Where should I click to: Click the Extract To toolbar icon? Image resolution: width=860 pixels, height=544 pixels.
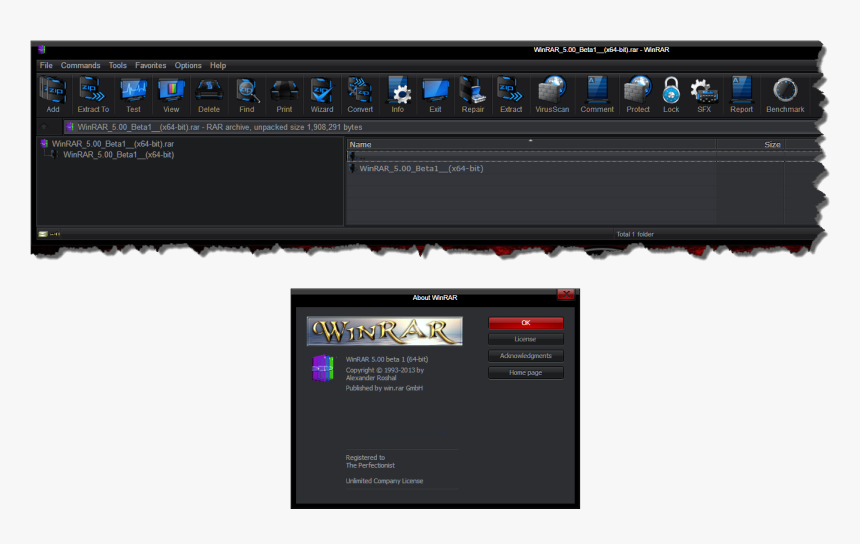coord(93,94)
